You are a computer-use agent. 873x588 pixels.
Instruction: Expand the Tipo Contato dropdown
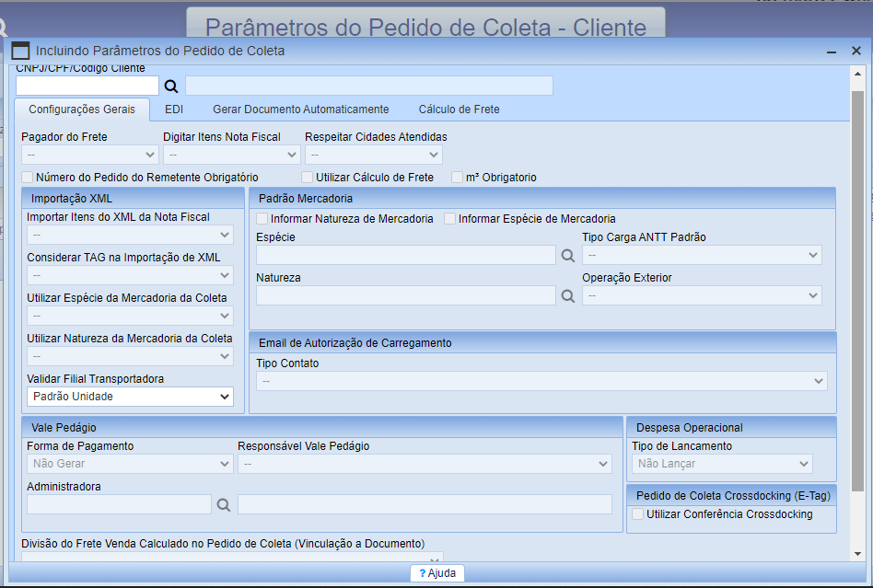(541, 381)
